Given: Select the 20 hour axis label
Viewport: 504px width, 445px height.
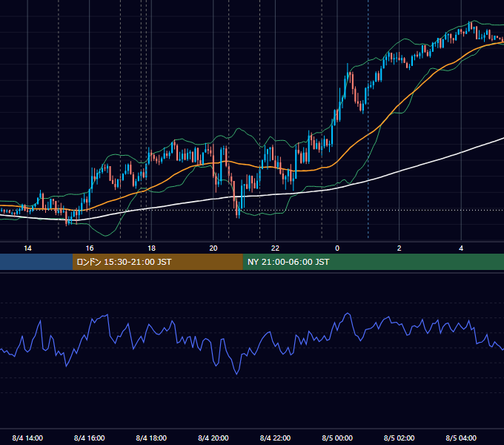Looking at the screenshot, I should tap(213, 248).
